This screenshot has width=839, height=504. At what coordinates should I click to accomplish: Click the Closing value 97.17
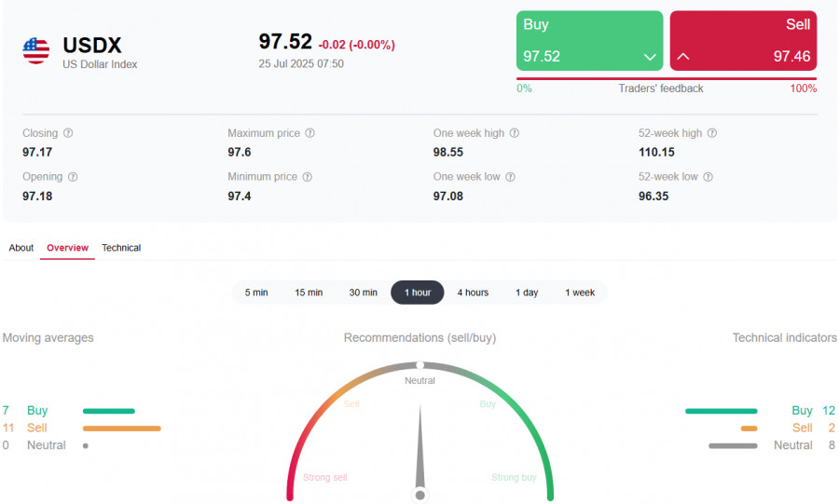pyautogui.click(x=37, y=153)
